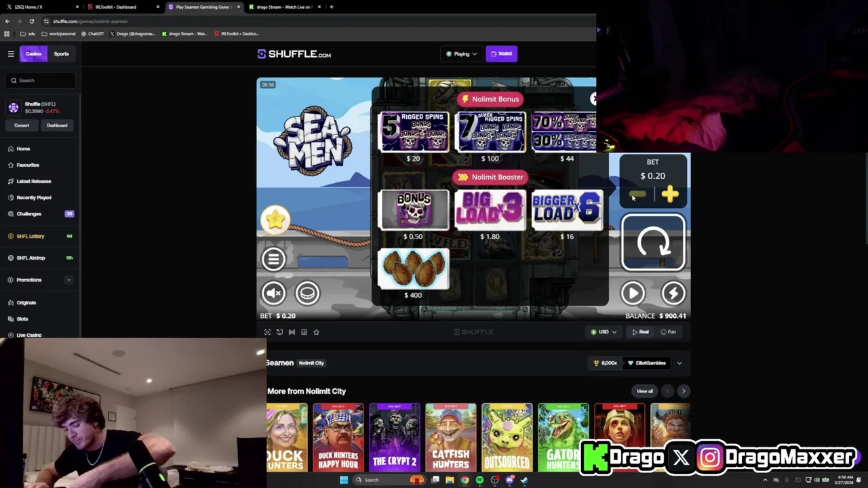The image size is (868, 488).
Task: Activate the Bonus skull booster $0.50
Action: [x=413, y=209]
